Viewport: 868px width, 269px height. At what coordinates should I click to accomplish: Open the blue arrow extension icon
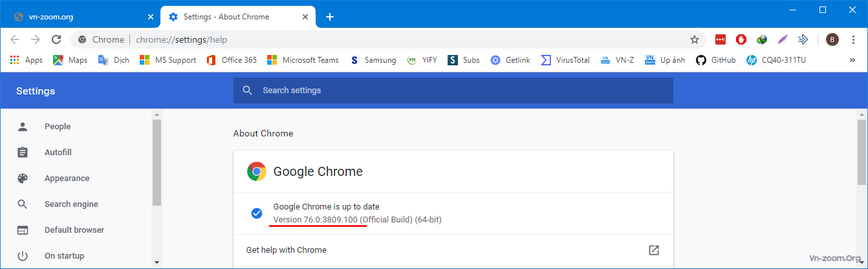pos(803,39)
